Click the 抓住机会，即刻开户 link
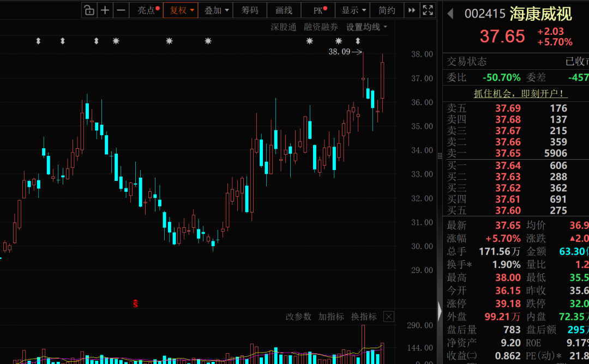 pos(520,93)
